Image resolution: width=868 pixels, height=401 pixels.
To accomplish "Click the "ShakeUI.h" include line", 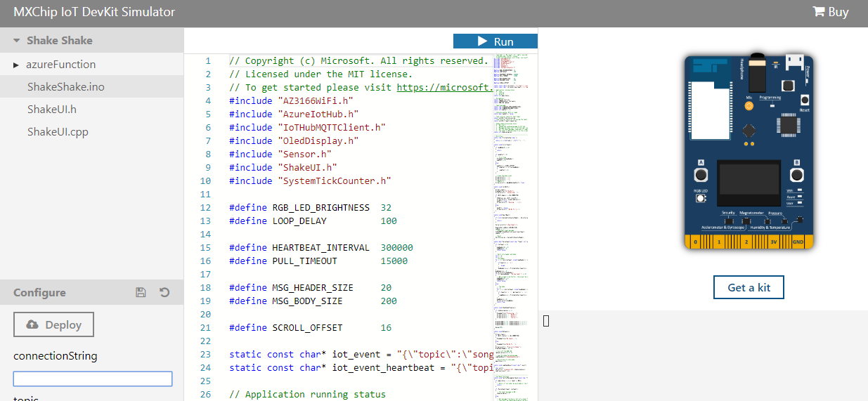I will [283, 168].
